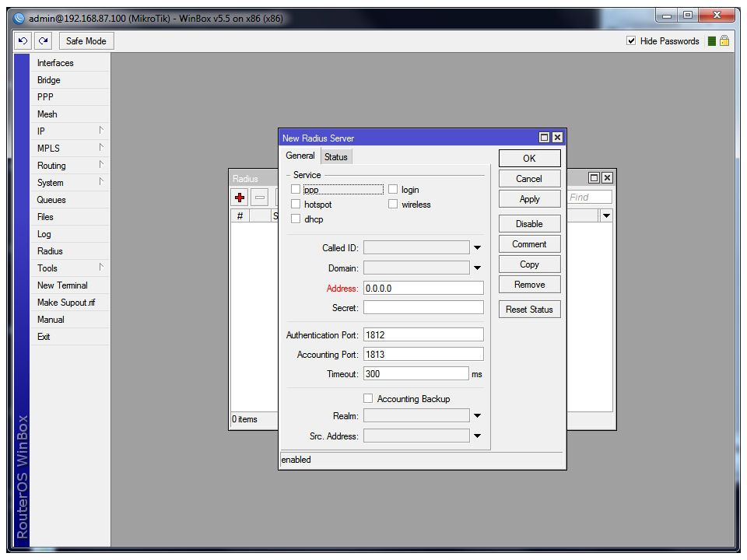Image resolution: width=747 pixels, height=560 pixels.
Task: Expand the Domain dropdown arrow
Action: coord(477,268)
